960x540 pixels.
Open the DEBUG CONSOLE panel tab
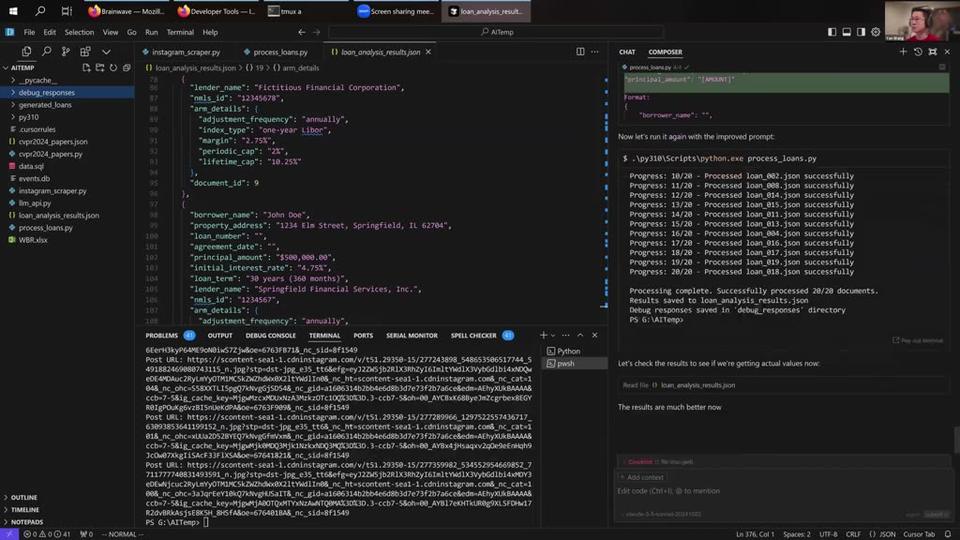coord(271,336)
